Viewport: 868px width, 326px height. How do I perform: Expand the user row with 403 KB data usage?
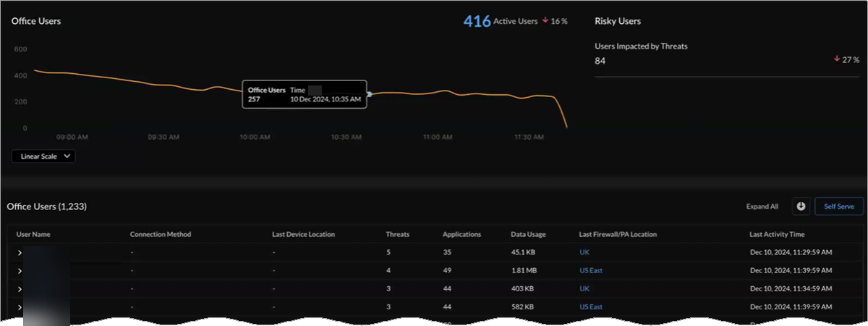[20, 288]
